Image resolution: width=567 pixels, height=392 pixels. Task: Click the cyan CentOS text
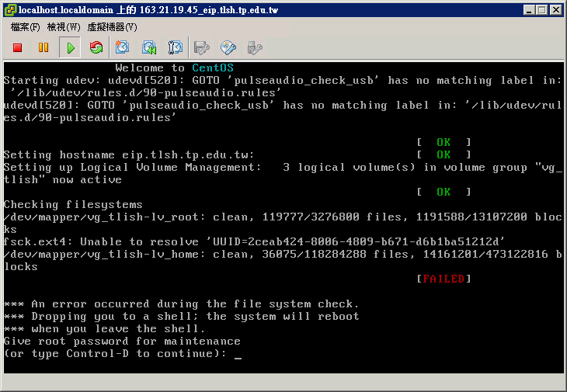[x=213, y=68]
